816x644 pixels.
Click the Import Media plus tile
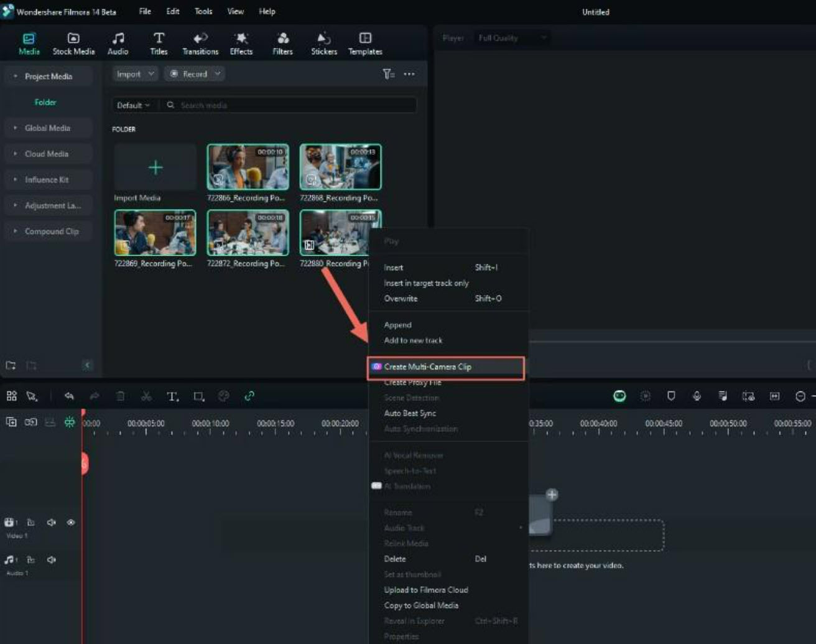point(155,167)
